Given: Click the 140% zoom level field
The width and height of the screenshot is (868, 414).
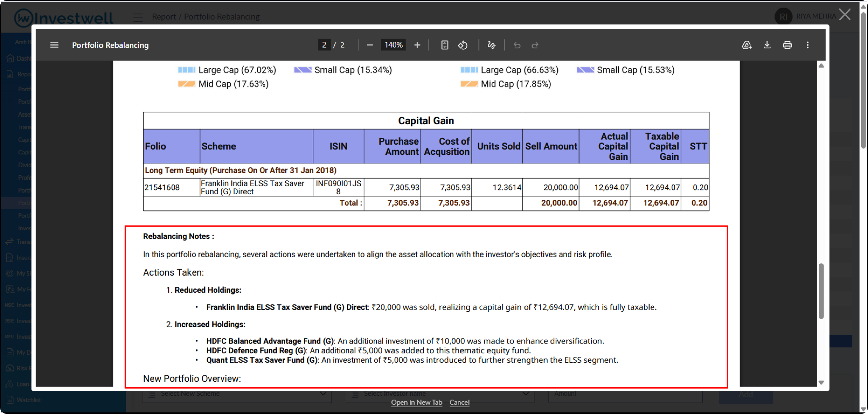Looking at the screenshot, I should 394,45.
